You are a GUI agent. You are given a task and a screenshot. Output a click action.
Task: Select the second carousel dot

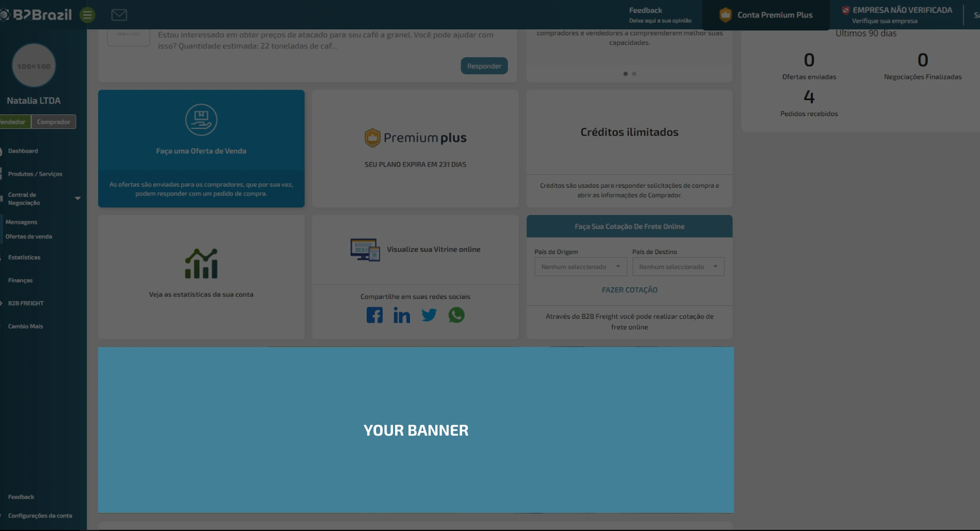[634, 74]
